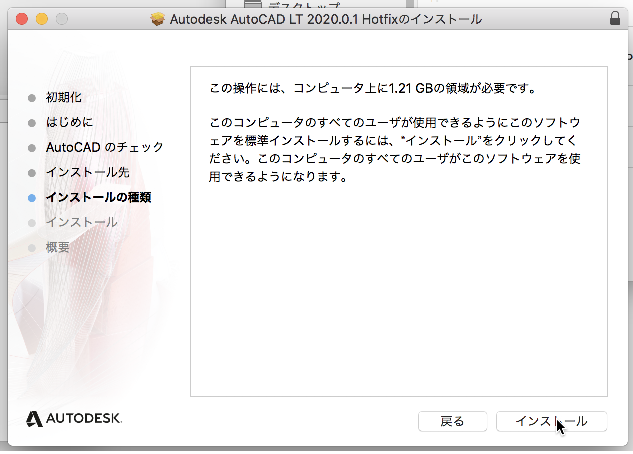Select the greyed インストール step in sidebar
This screenshot has height=454, width=633.
[x=82, y=222]
